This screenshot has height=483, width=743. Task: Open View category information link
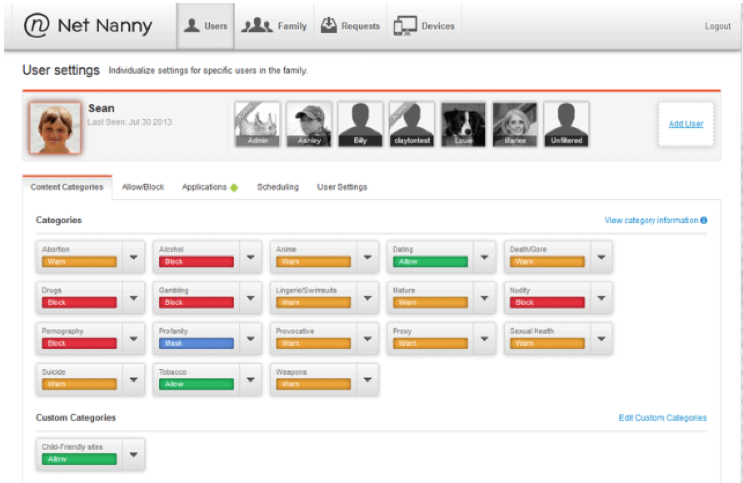651,220
